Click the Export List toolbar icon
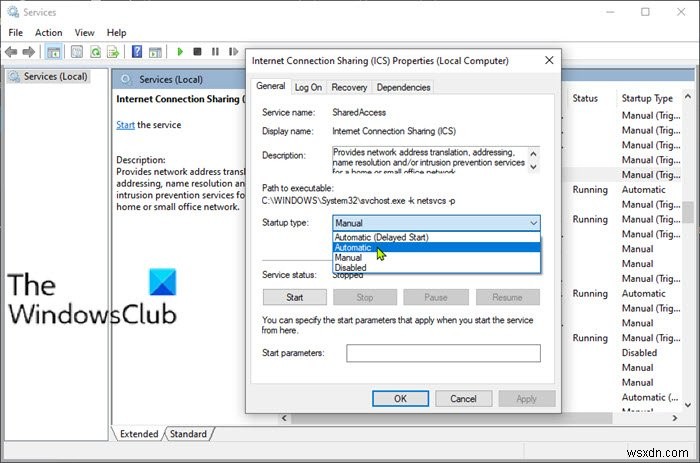This screenshot has height=463, width=700. 113,52
